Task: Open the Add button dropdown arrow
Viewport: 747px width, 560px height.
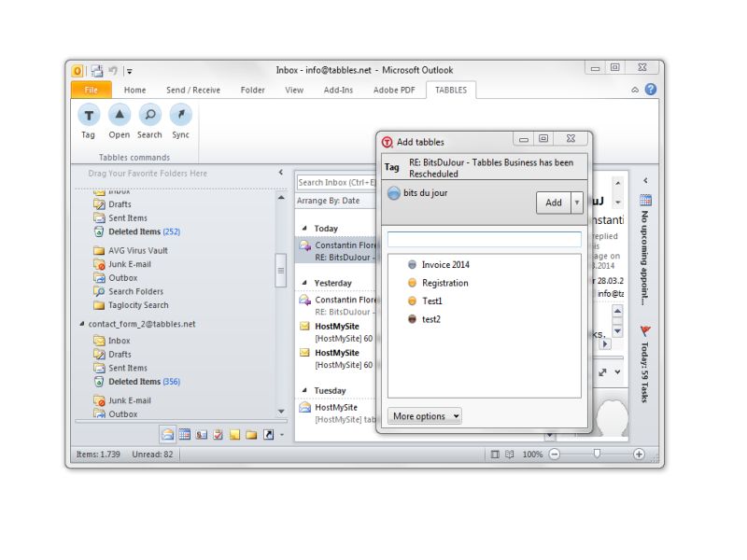Action: (x=577, y=203)
